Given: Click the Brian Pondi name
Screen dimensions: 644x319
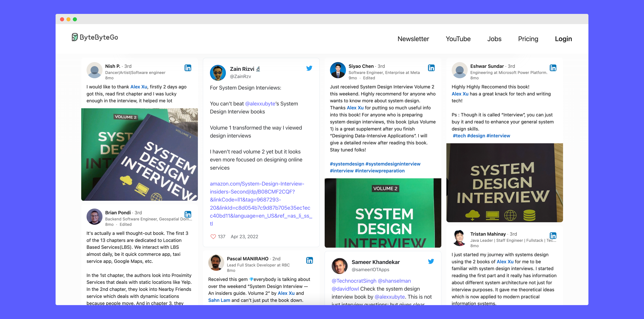Looking at the screenshot, I should (x=118, y=213).
